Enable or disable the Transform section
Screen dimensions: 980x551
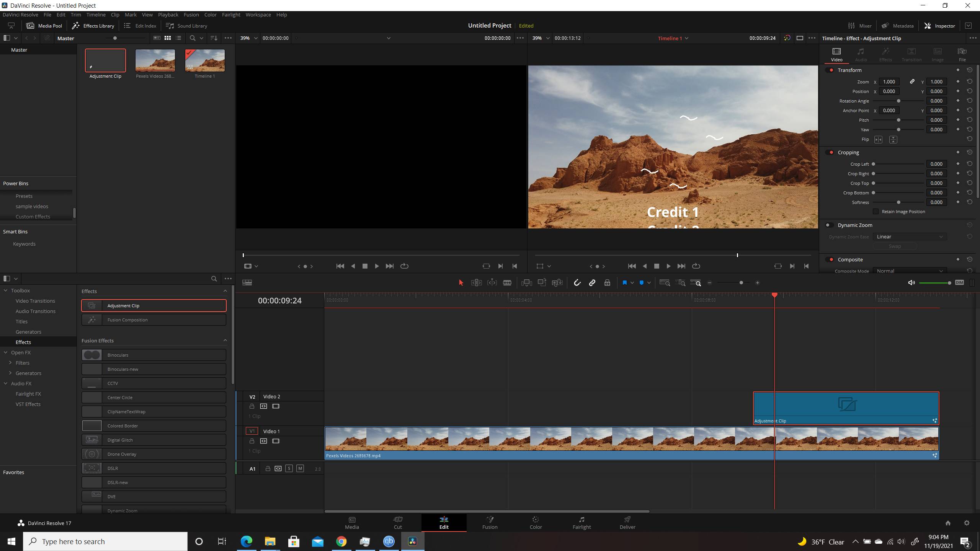(830, 70)
